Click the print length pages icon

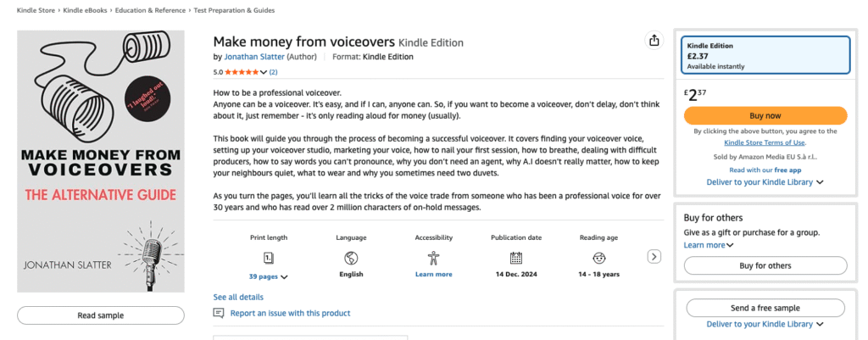point(268,257)
